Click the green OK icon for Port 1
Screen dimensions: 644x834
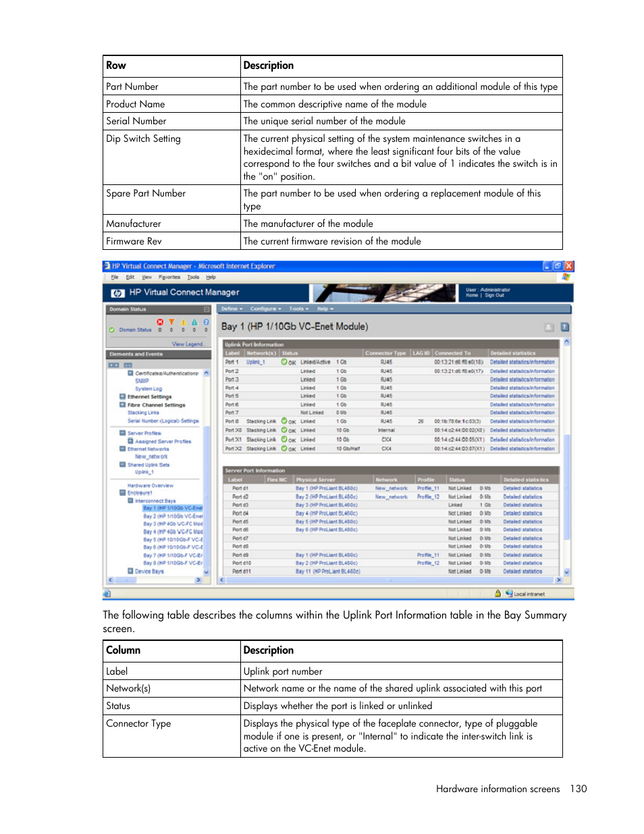pos(285,362)
